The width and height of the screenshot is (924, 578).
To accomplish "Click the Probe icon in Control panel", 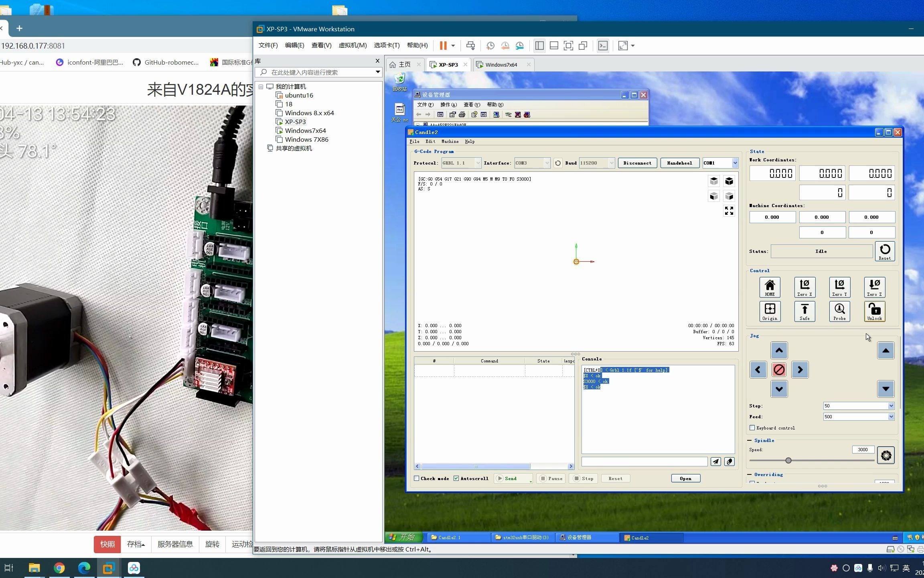I will 839,311.
